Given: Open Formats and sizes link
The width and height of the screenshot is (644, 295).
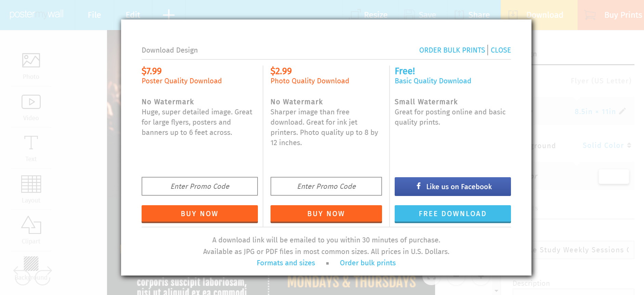Looking at the screenshot, I should [x=286, y=263].
